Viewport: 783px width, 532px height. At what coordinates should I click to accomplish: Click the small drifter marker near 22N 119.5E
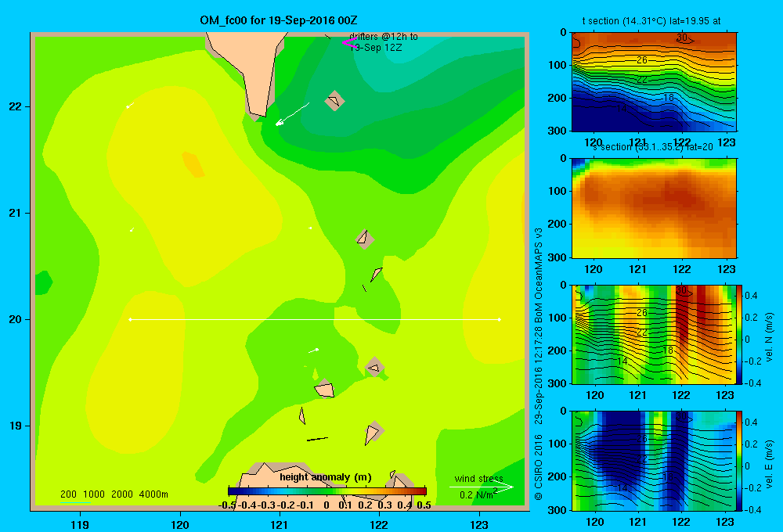tap(129, 106)
